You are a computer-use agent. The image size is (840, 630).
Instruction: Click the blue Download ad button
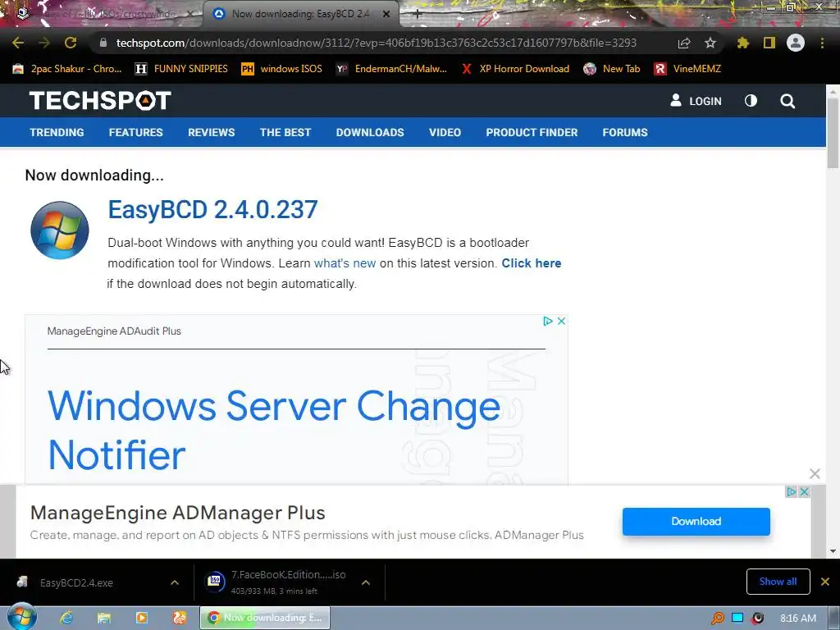click(696, 521)
